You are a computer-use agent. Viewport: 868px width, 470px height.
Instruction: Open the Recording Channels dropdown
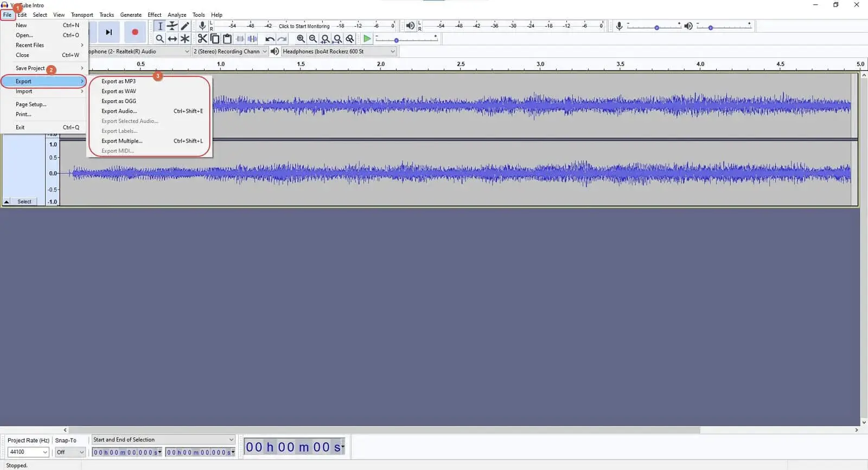click(231, 51)
